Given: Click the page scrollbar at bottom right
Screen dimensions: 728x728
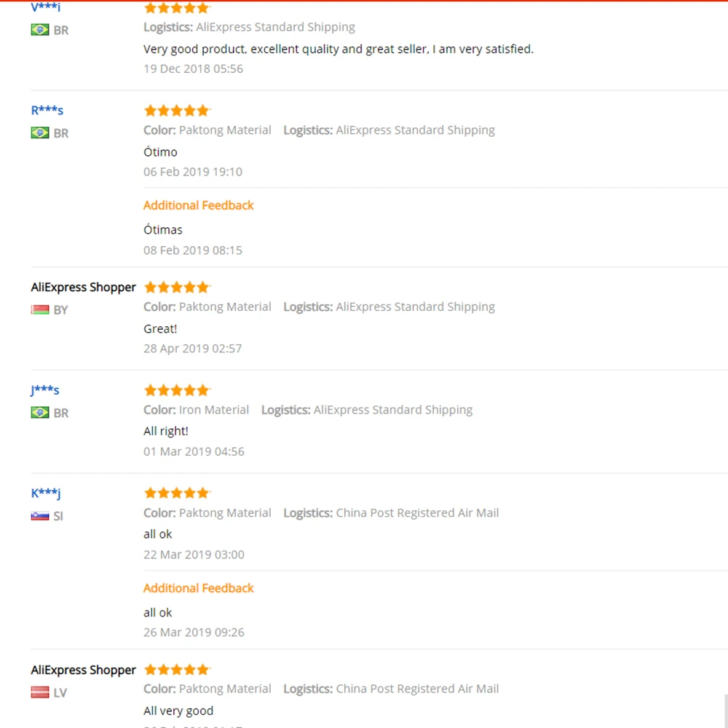Looking at the screenshot, I should pyautogui.click(x=725, y=710).
